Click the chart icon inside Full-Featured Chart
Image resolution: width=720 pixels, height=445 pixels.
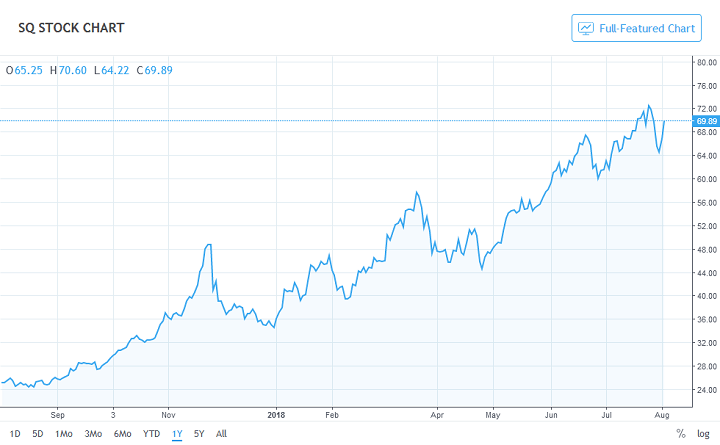(586, 28)
